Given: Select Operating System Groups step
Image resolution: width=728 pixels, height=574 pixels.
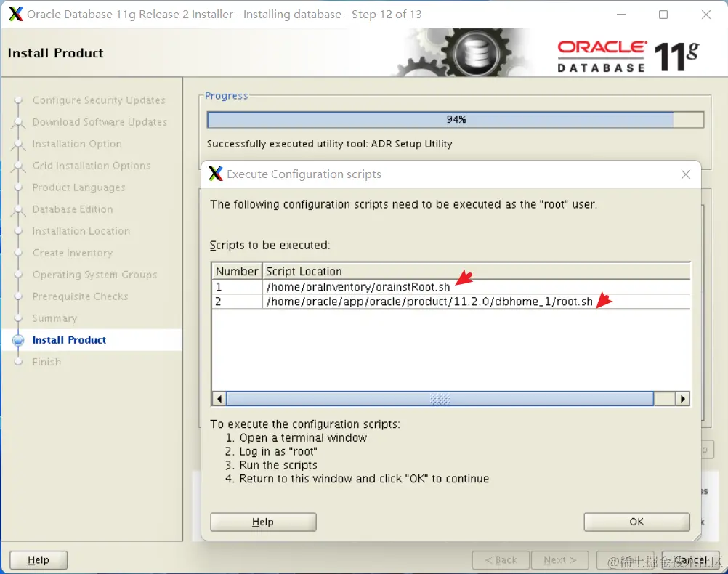Looking at the screenshot, I should (x=94, y=275).
